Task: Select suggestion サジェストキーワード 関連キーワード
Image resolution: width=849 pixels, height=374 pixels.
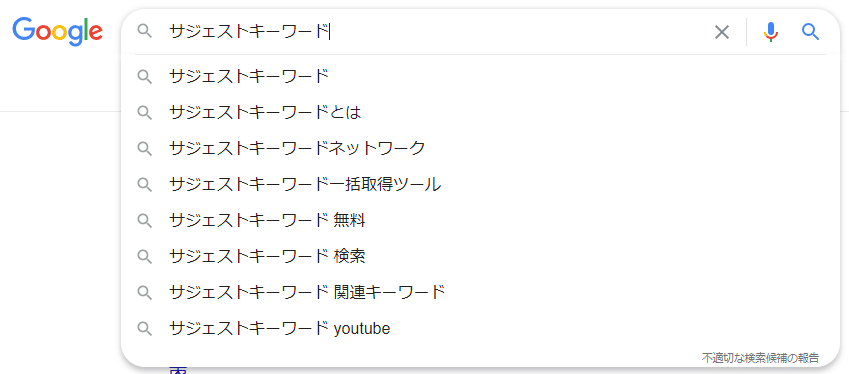Action: 480,292
